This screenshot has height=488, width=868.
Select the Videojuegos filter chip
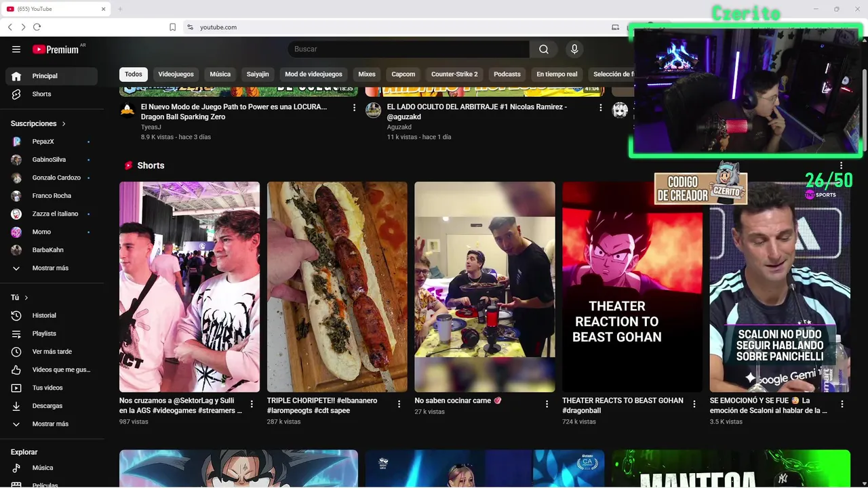(x=176, y=75)
